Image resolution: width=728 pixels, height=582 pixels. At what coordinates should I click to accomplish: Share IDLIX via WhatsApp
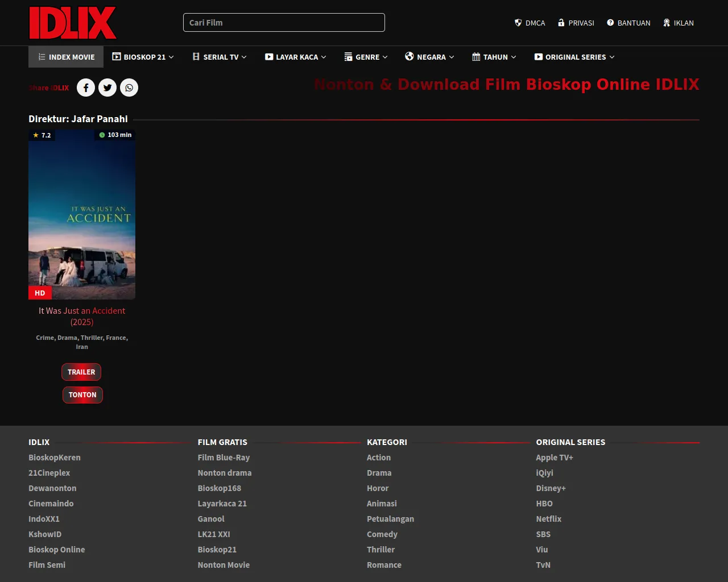pyautogui.click(x=129, y=88)
